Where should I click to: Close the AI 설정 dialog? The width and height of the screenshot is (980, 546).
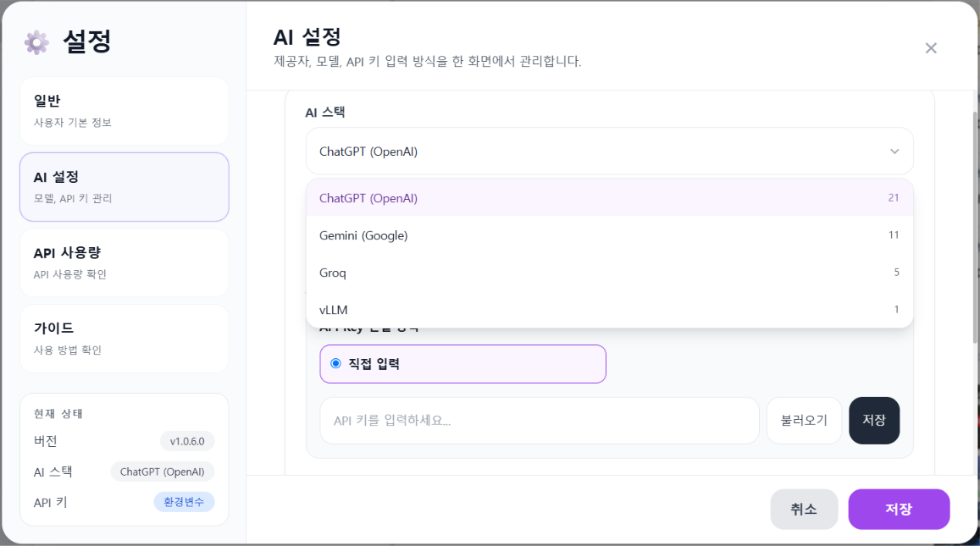tap(931, 48)
